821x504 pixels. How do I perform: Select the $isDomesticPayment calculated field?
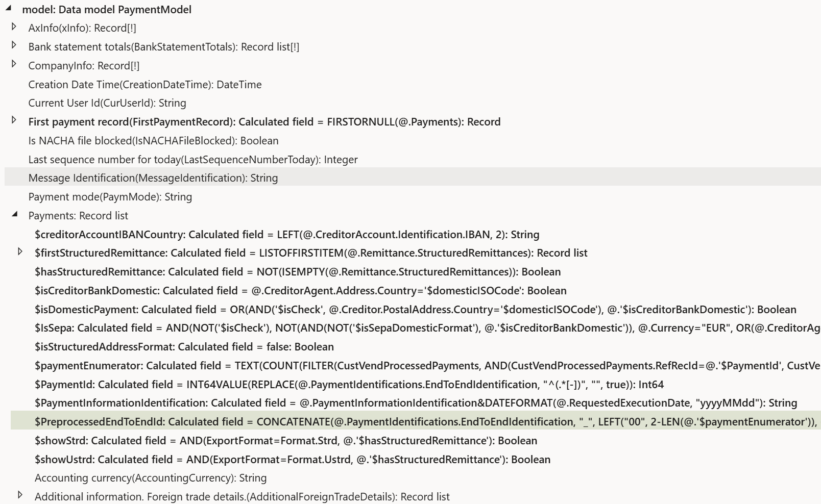pos(415,310)
